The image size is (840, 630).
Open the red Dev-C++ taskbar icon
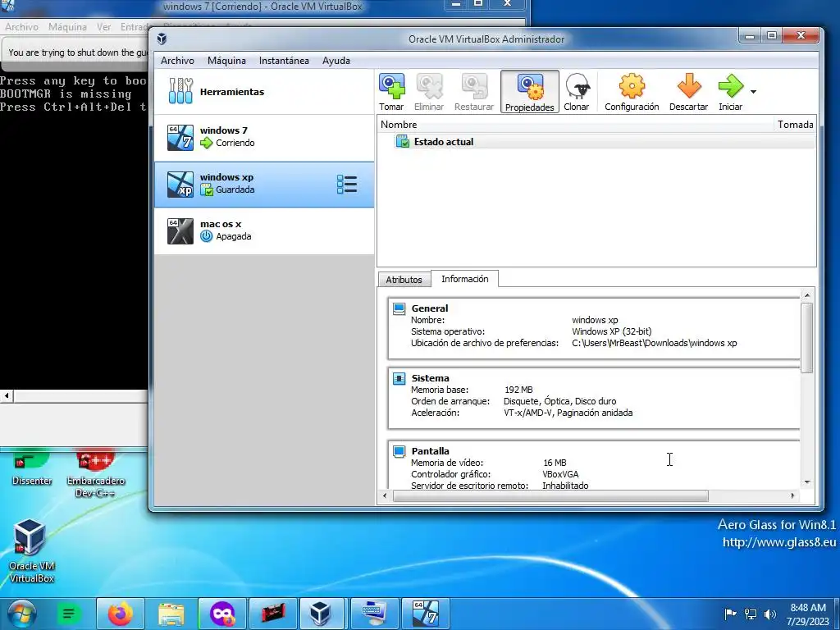273,614
